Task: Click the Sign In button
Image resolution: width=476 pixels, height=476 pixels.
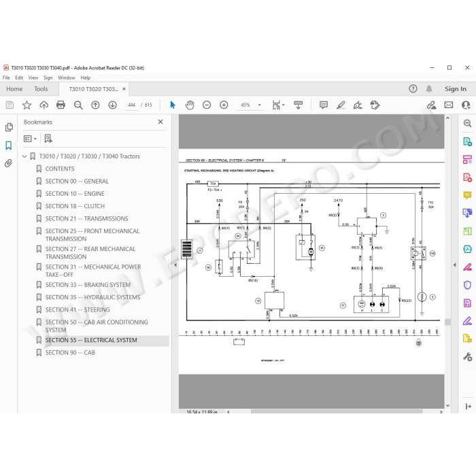Action: pos(456,89)
